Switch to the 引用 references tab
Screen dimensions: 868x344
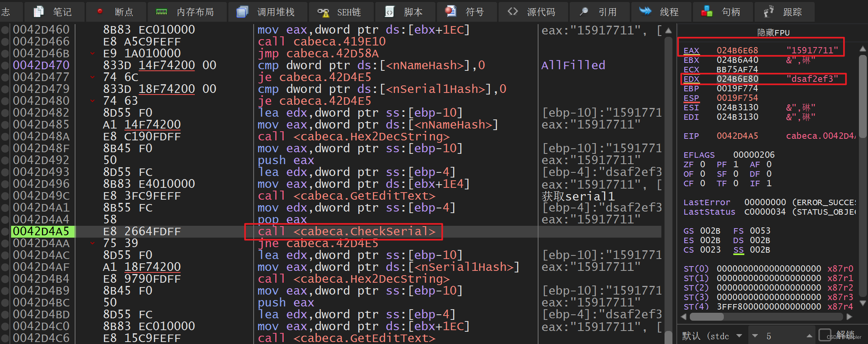[x=600, y=12]
